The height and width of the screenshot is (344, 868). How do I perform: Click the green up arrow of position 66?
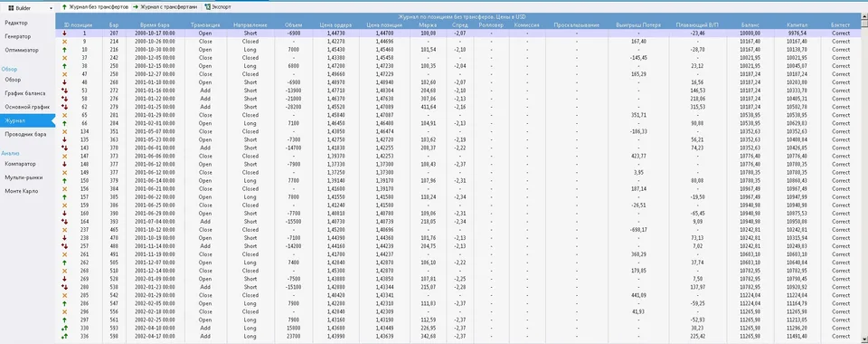click(x=65, y=123)
